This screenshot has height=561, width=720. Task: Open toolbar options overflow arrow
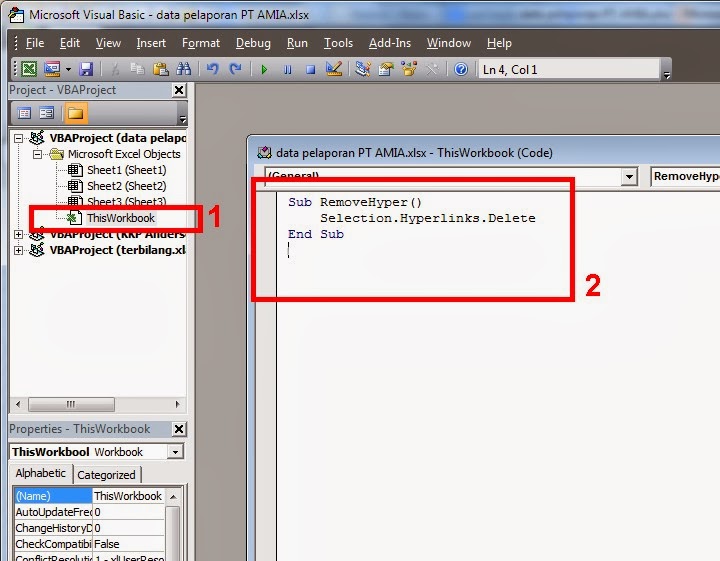[667, 75]
